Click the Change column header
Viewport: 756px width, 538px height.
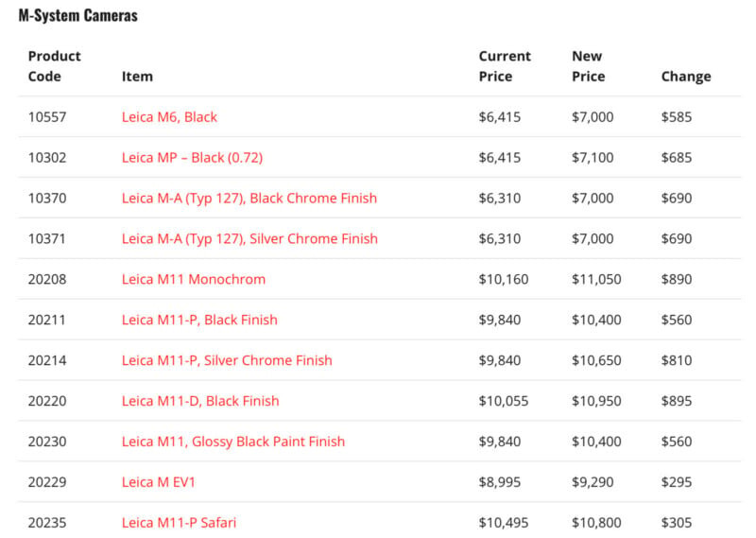point(685,77)
